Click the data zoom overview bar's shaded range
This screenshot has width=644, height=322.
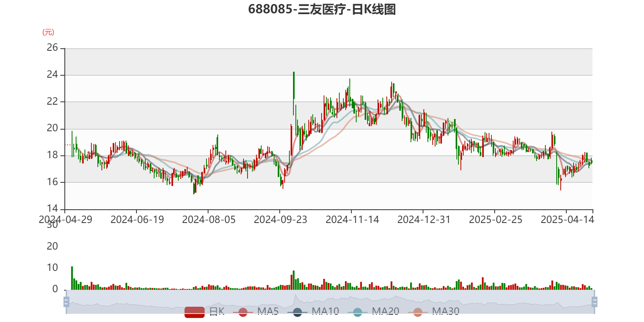click(330, 301)
